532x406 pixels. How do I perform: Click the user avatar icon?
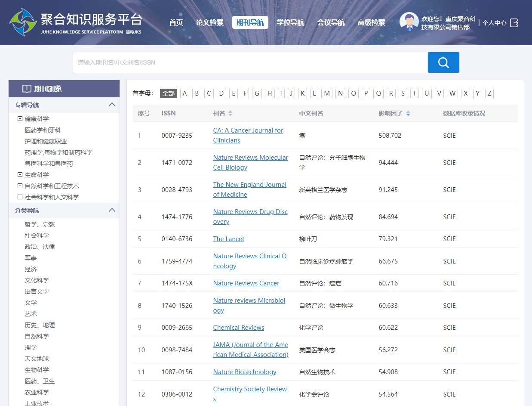pos(409,22)
